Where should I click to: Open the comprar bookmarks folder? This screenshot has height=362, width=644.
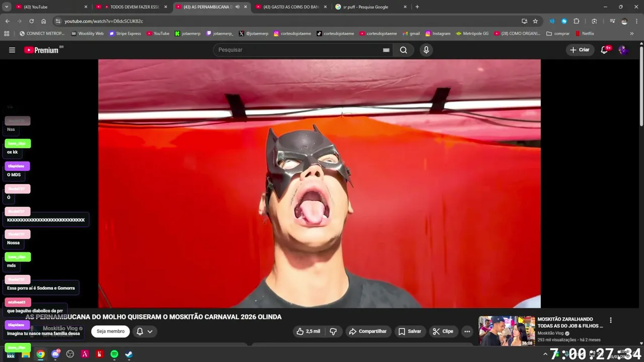(x=558, y=34)
